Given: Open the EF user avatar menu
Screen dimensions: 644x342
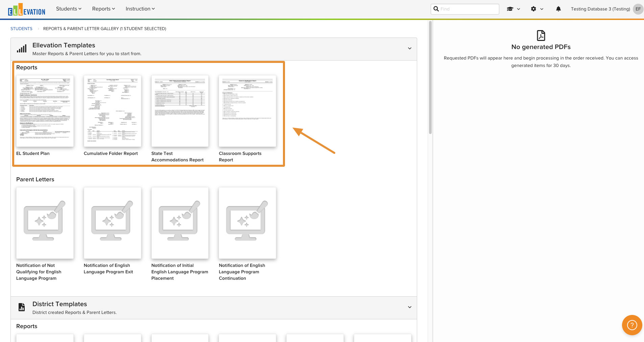Looking at the screenshot, I should click(x=638, y=9).
